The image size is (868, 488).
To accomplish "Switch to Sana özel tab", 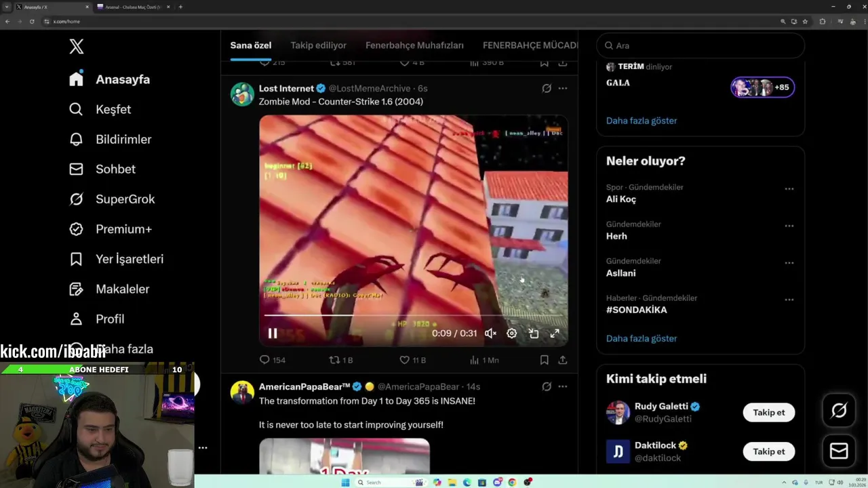I will (251, 45).
